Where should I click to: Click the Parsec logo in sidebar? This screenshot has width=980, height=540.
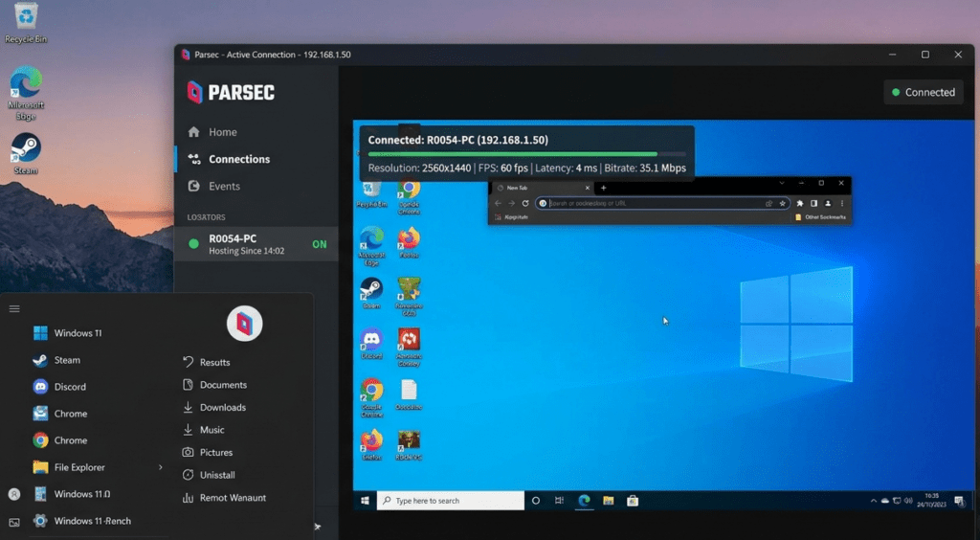click(x=231, y=92)
